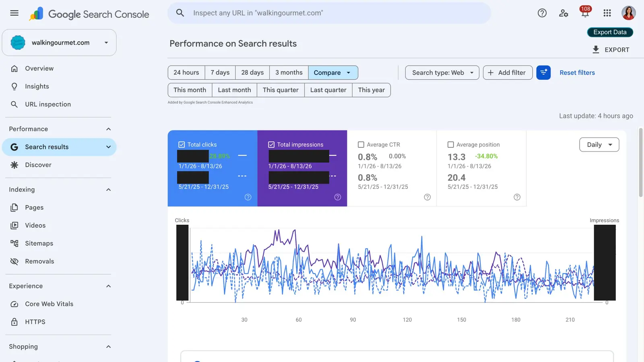Open the Search type: Web dropdown
644x362 pixels.
(442, 72)
